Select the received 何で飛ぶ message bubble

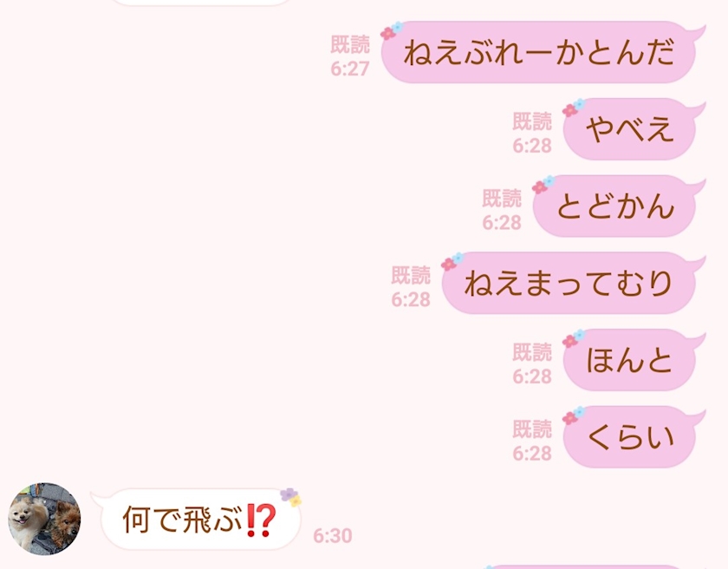point(198,520)
